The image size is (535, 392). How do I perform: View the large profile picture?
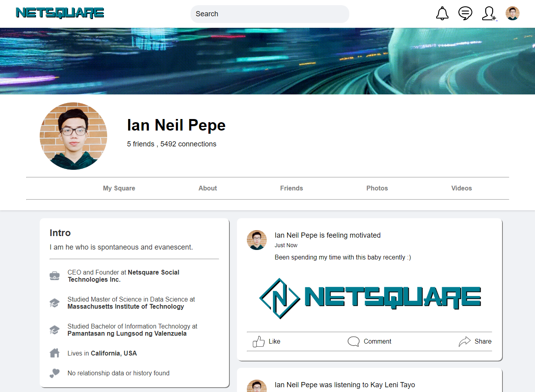coord(73,136)
